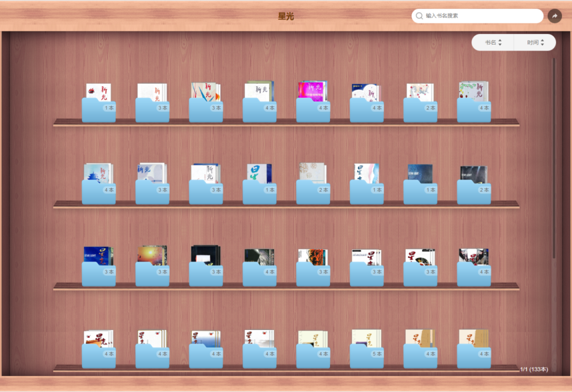Click the share arrow icon button
Viewport: 572px width, 392px height.
554,16
